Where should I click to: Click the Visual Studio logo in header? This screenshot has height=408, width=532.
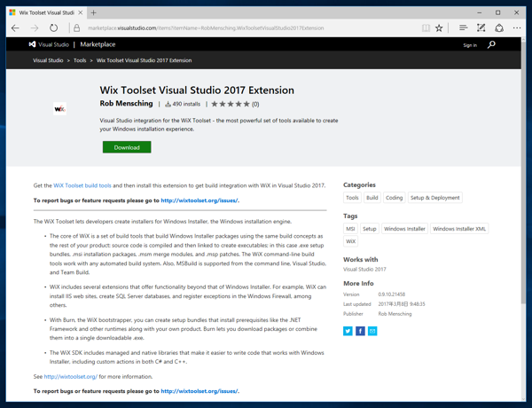click(49, 44)
